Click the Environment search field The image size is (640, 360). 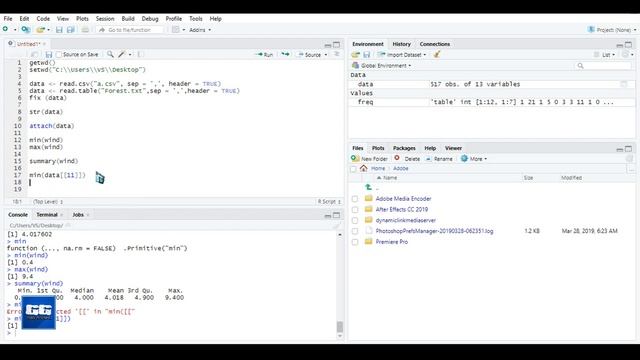click(604, 65)
